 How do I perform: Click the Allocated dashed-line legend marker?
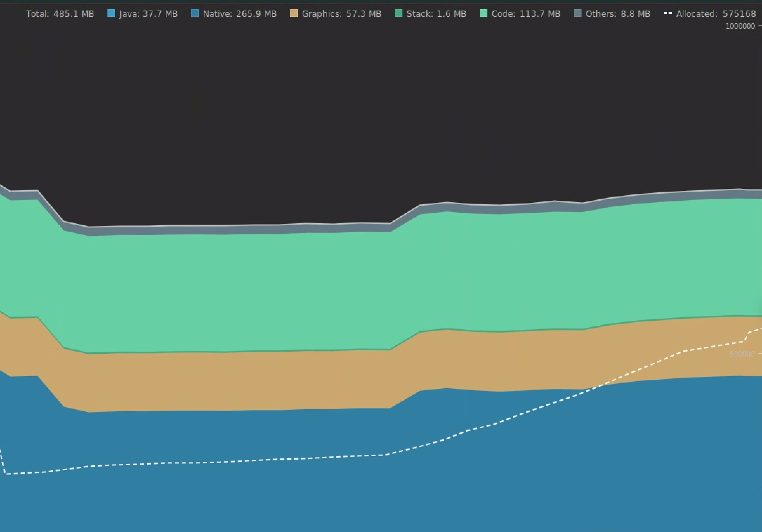click(668, 14)
